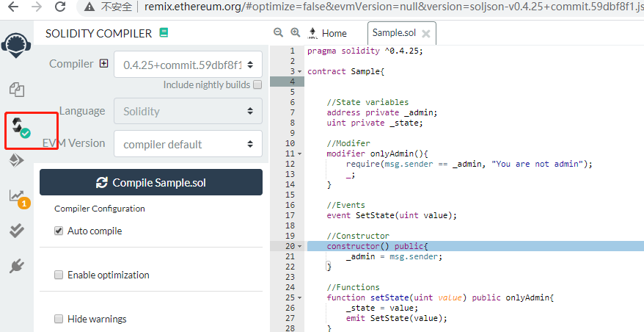This screenshot has width=644, height=332.
Task: Zoom in the editor font
Action: (x=296, y=32)
